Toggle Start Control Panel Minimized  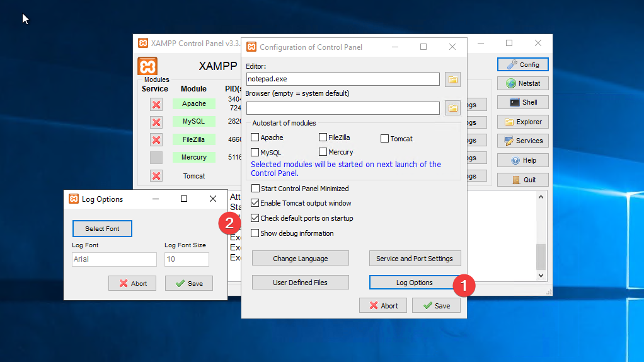click(x=255, y=188)
